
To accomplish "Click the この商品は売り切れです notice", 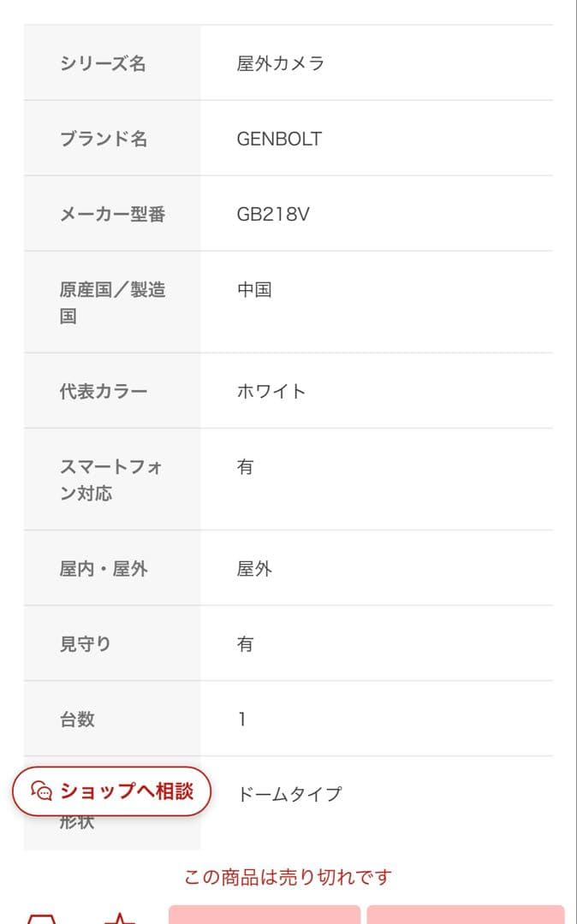I will tap(288, 877).
